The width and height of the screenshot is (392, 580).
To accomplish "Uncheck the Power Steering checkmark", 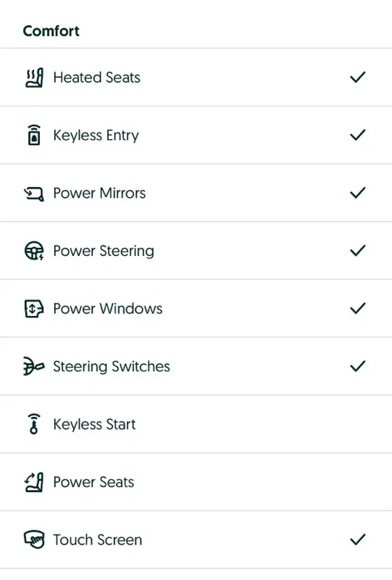I will 358,251.
